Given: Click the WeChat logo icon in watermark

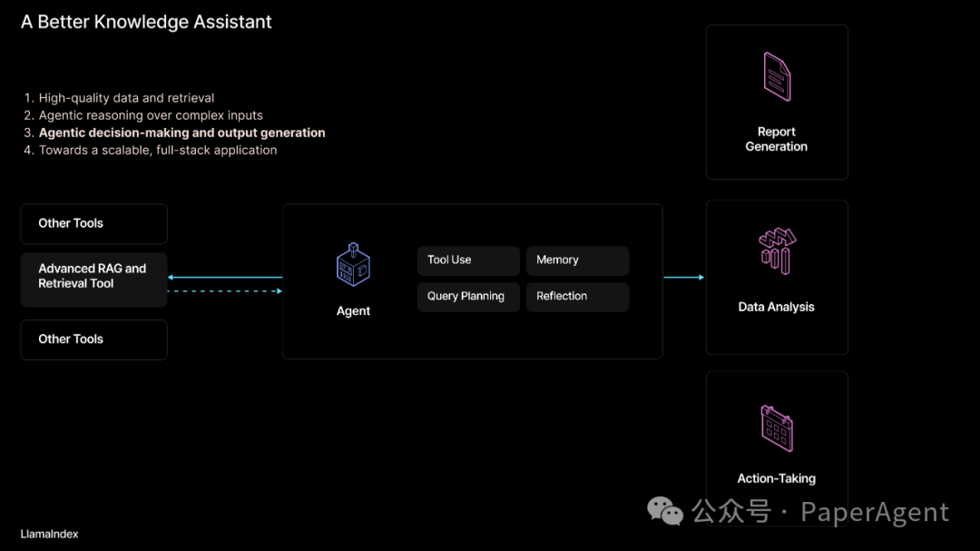Looking at the screenshot, I should 665,512.
